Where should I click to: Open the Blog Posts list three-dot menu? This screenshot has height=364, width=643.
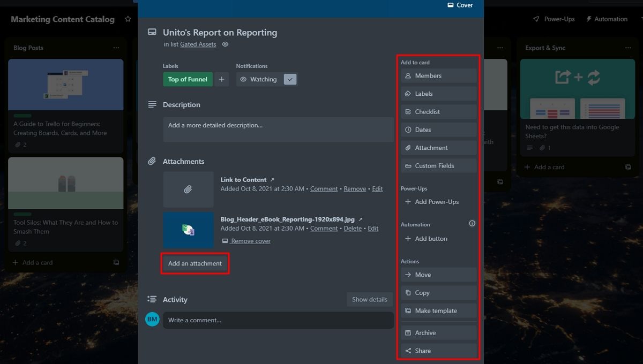[116, 48]
